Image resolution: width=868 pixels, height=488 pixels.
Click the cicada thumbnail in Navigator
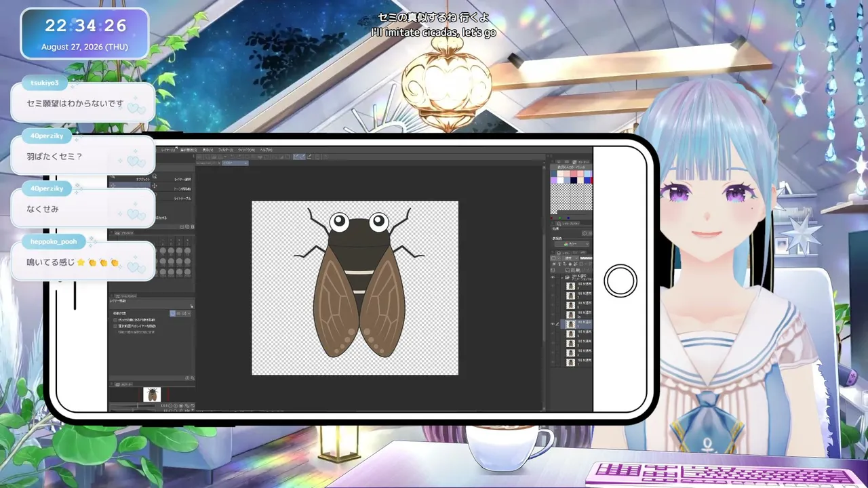tap(152, 394)
